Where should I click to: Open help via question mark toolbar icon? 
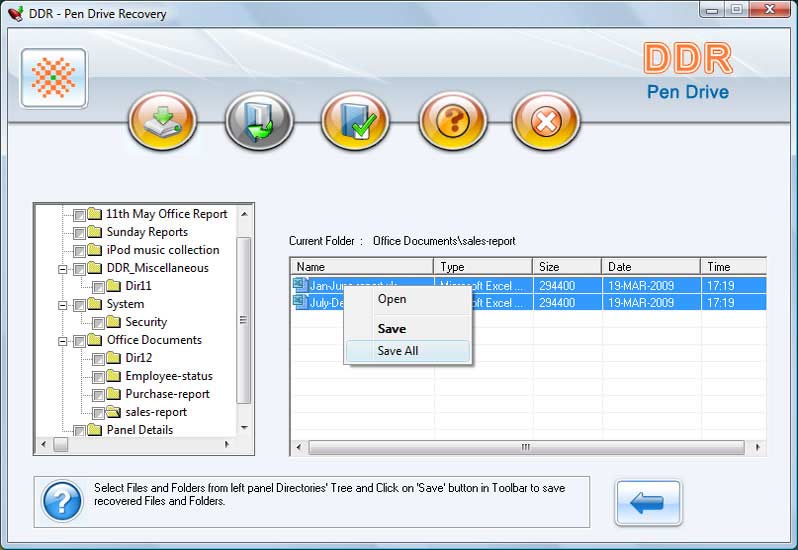click(452, 121)
